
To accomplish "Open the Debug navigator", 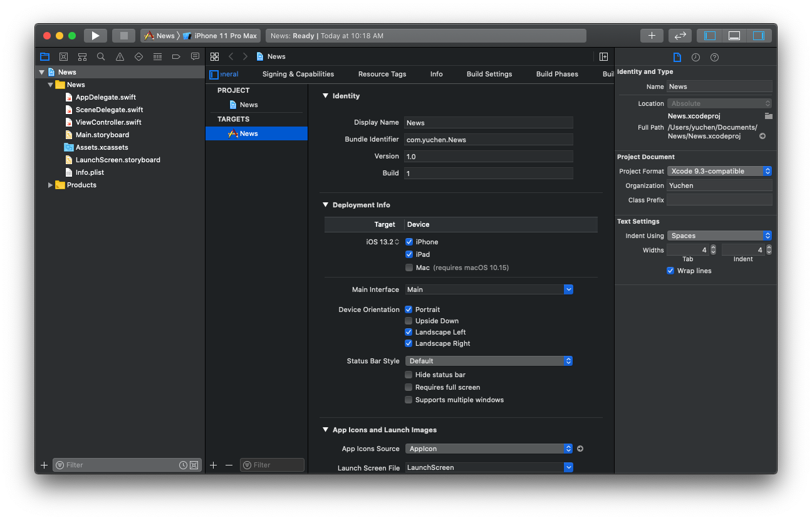I will [x=157, y=56].
